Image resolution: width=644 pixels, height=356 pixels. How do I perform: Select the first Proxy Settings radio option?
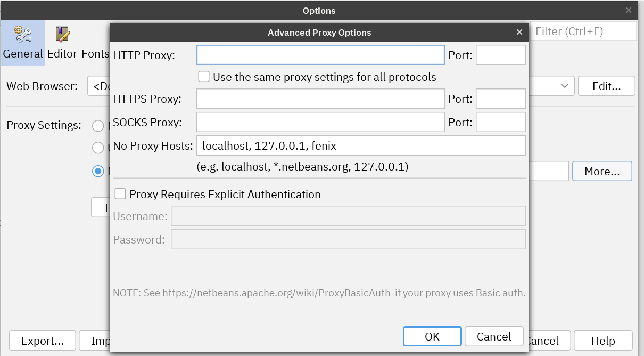tap(98, 126)
